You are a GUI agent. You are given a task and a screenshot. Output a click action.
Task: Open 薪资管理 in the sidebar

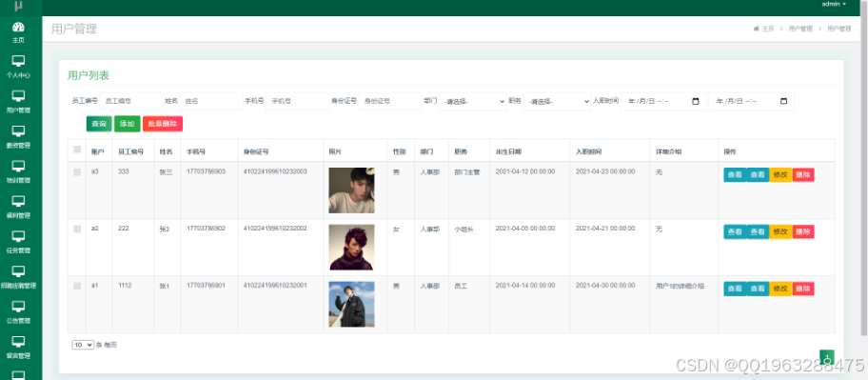coord(18,137)
